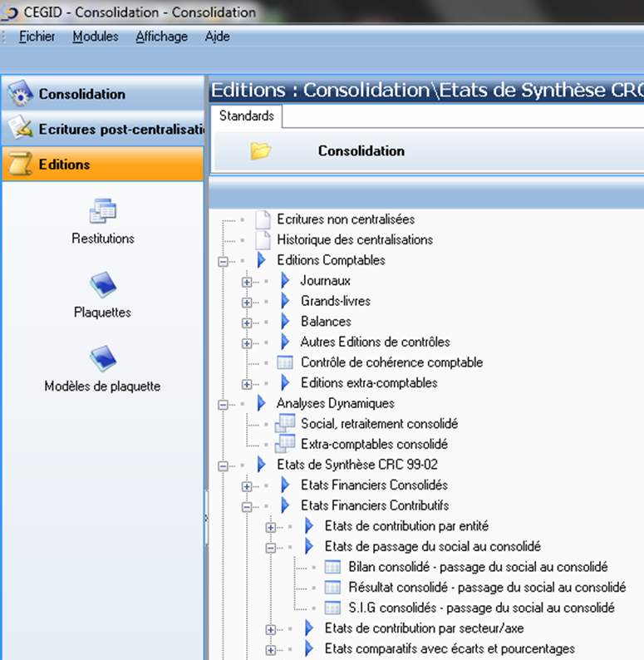
Task: Open the Restitutions icon in sidebar
Action: [103, 211]
